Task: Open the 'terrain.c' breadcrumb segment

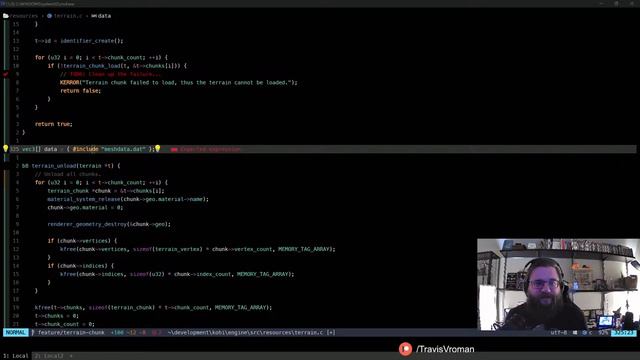Action: coord(68,16)
